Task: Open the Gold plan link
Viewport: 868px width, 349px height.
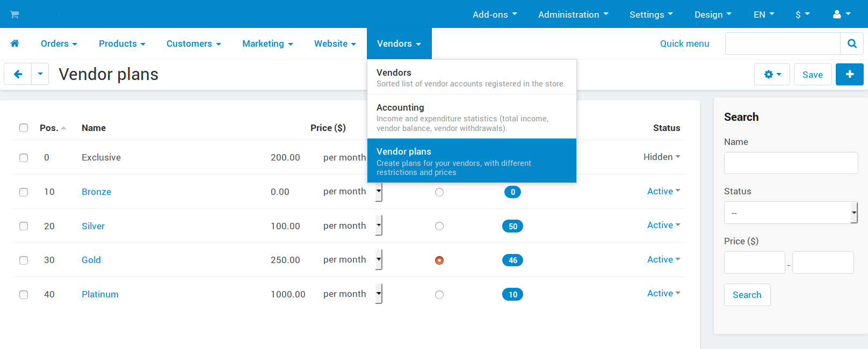Action: pyautogui.click(x=91, y=260)
